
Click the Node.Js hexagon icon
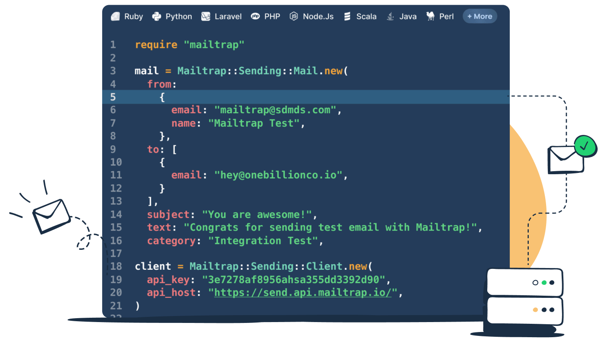pyautogui.click(x=294, y=16)
